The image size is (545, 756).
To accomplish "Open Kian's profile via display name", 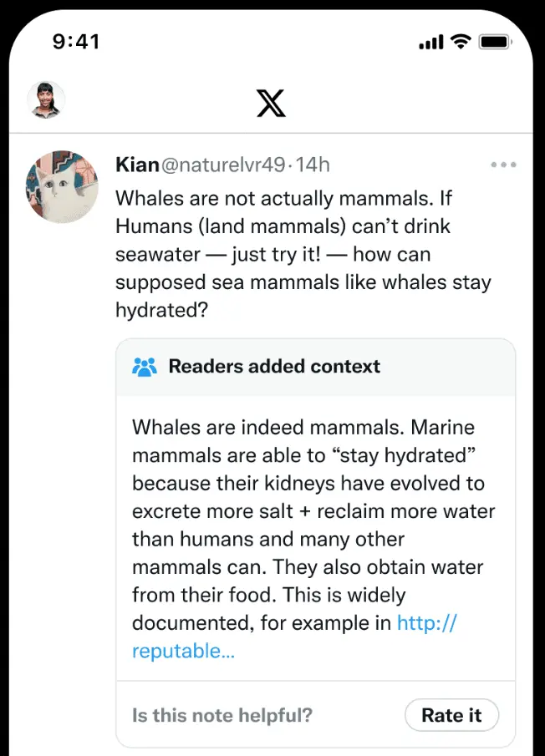I will 137,165.
